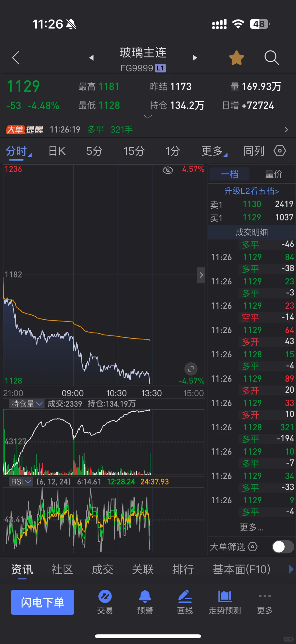This screenshot has width=296, height=644.
Task: Toggle the favorite star icon
Action: click(x=237, y=58)
